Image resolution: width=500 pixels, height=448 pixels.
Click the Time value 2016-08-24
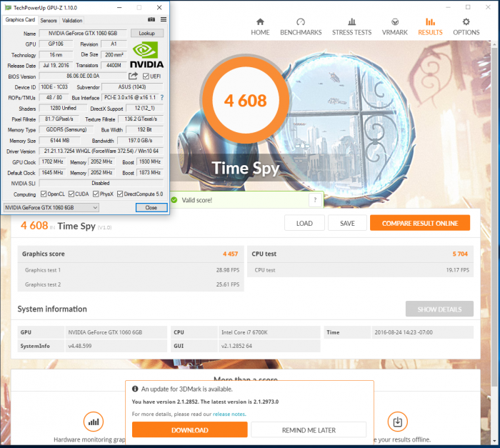click(422, 332)
